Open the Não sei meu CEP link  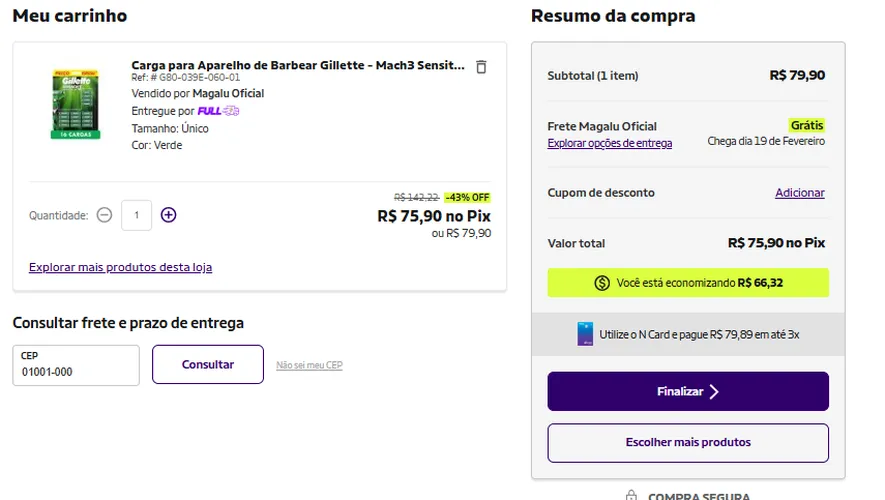pos(309,365)
